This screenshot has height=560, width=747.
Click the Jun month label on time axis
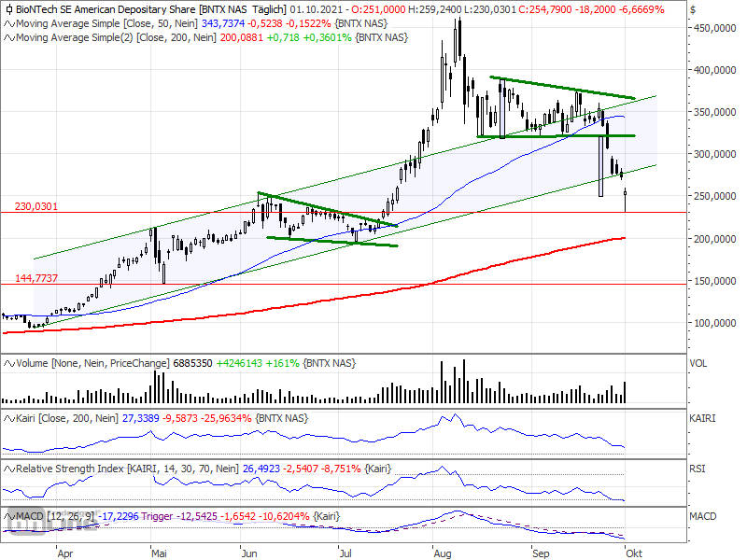coord(249,553)
